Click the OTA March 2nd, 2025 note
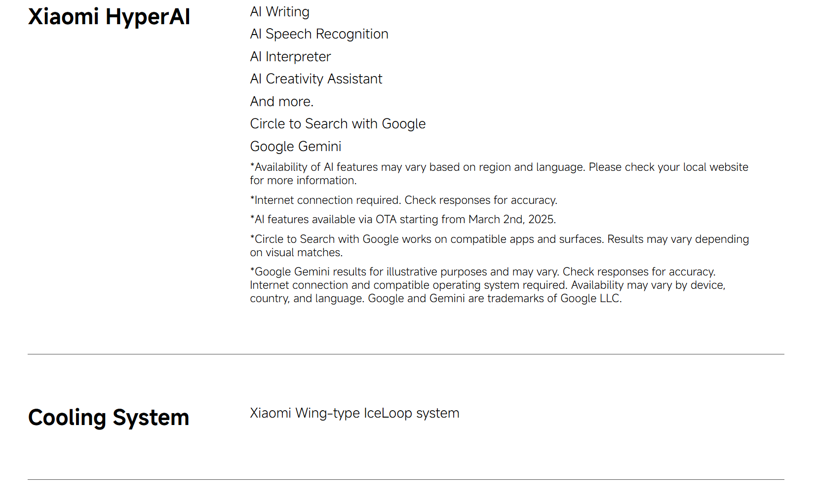This screenshot has height=504, width=816. click(403, 220)
